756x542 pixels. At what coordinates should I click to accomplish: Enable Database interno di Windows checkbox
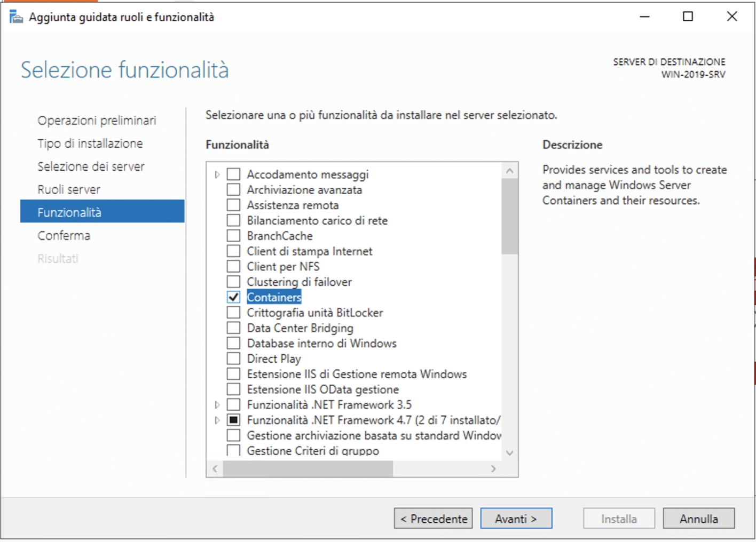233,344
